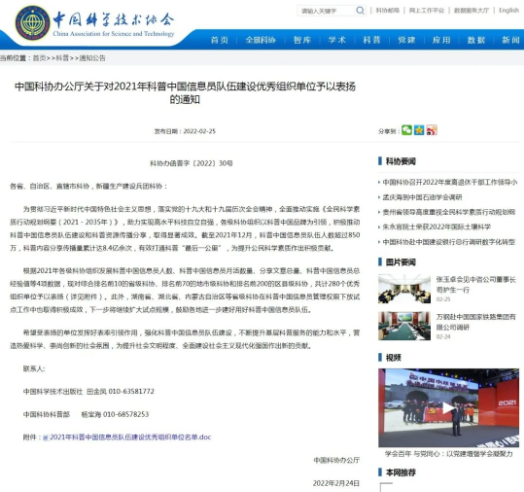Open the 网上工作平台 top link

(x=426, y=10)
